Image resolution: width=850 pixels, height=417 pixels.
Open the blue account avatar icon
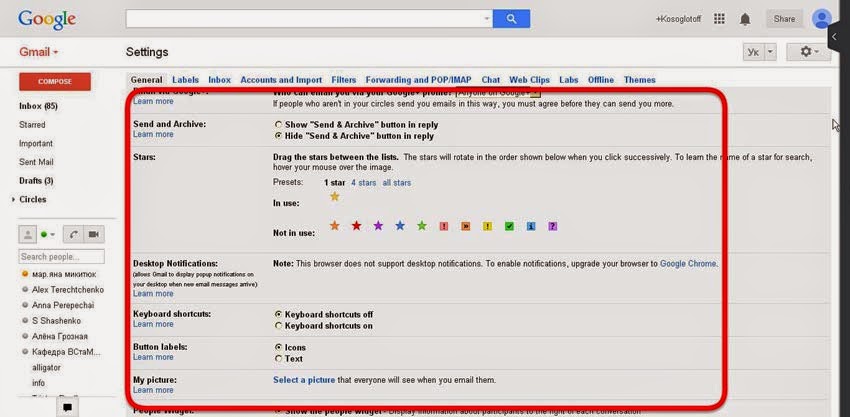click(x=821, y=19)
